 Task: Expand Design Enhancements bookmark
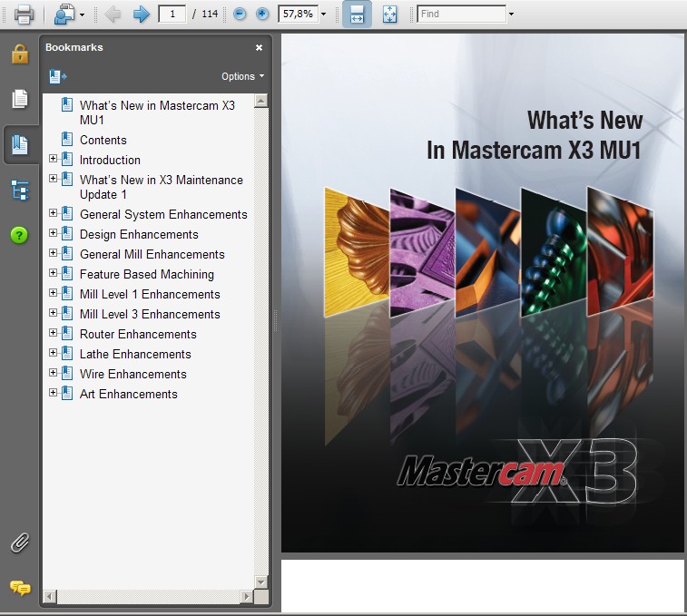pos(53,232)
